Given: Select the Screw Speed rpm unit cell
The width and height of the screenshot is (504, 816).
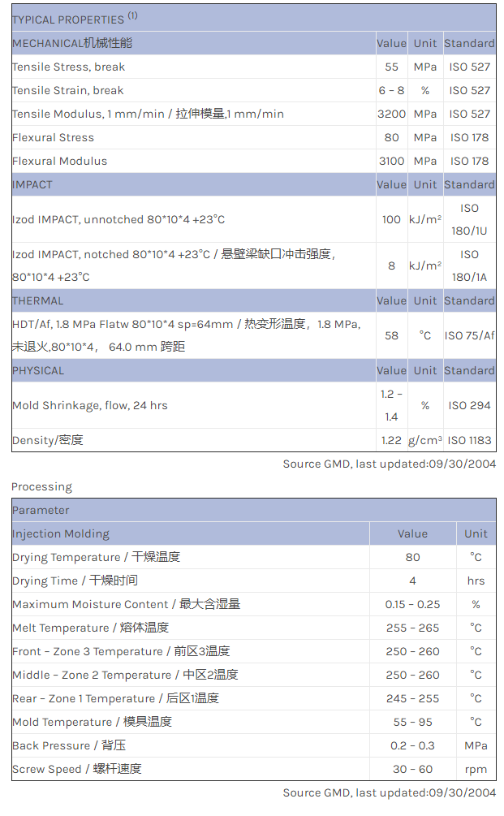Looking at the screenshot, I should click(x=476, y=769).
